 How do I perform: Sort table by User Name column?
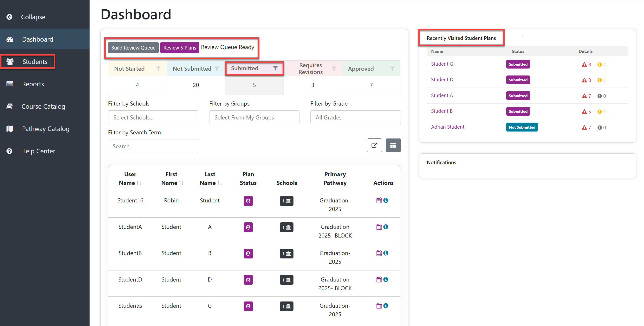(130, 178)
